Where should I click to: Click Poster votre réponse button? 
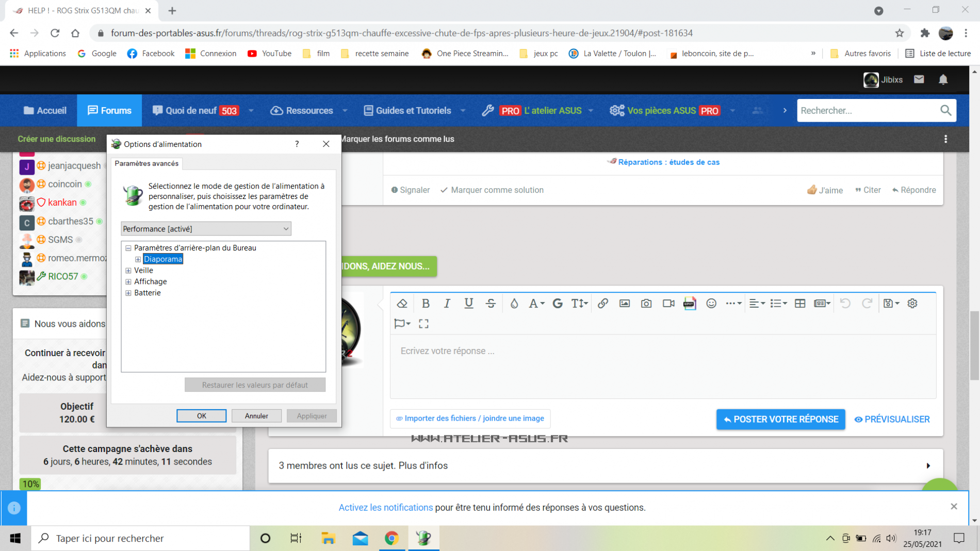(x=780, y=420)
